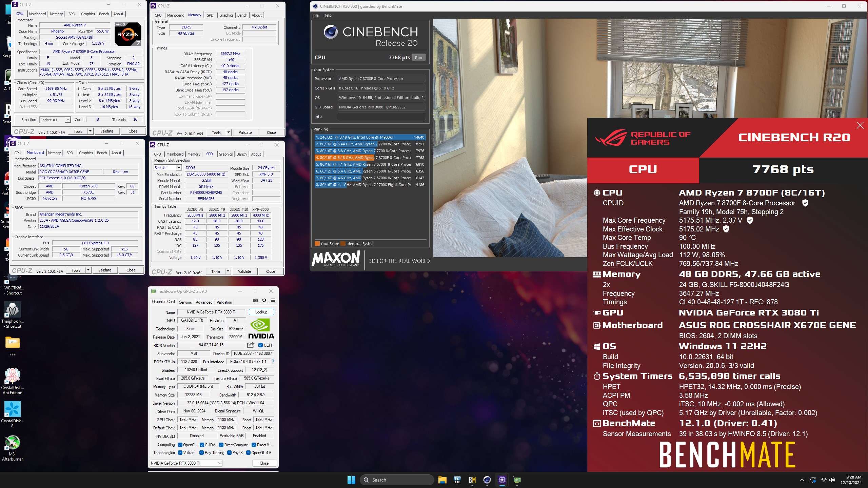
Task: Select Intel Core i9-14900KF ranking bar
Action: (370, 137)
